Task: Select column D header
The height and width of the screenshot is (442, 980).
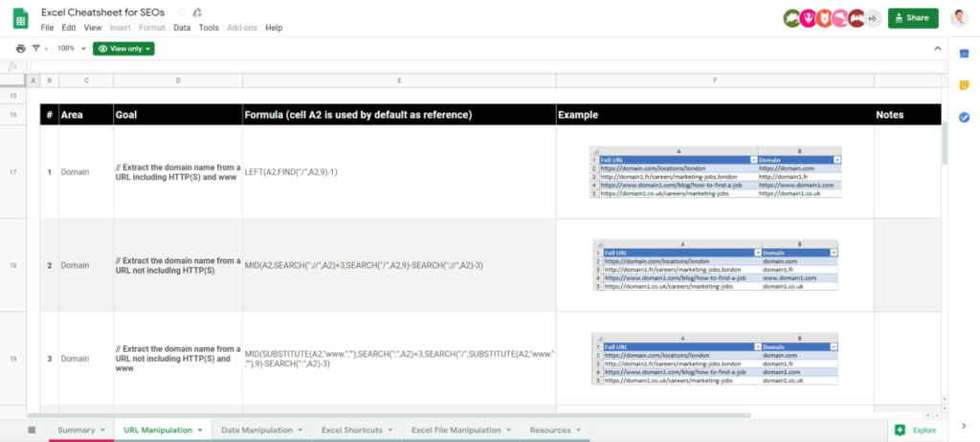Action: click(x=178, y=80)
